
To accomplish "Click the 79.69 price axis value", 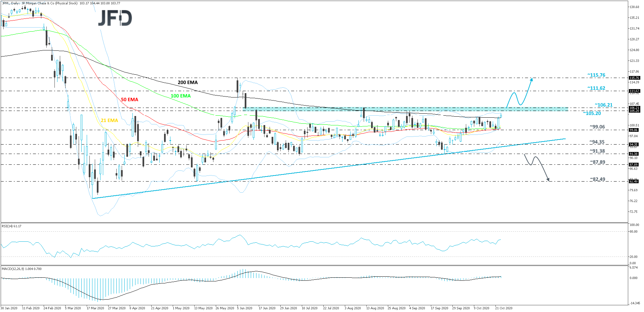I will click(634, 190).
